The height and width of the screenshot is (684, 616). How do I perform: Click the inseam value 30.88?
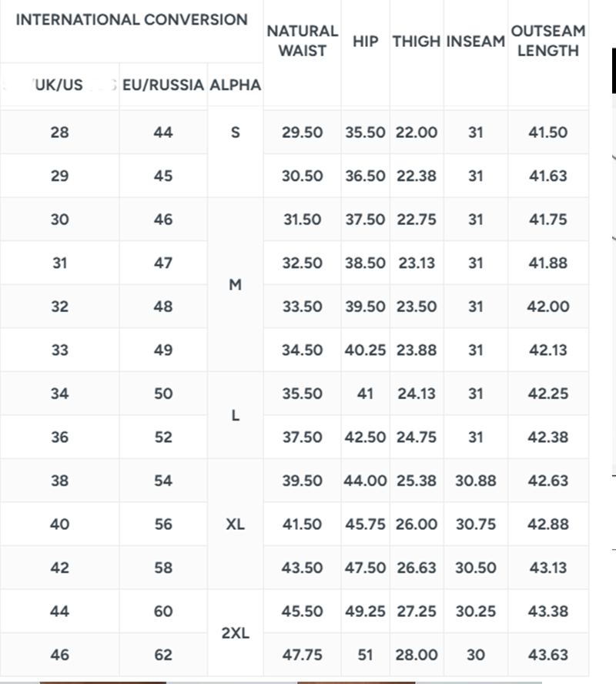pyautogui.click(x=475, y=481)
